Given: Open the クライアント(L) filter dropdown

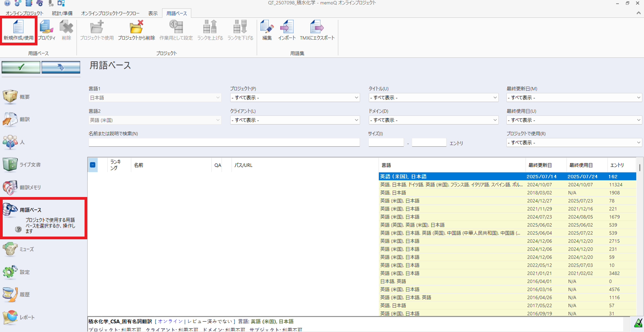Looking at the screenshot, I should coord(295,120).
